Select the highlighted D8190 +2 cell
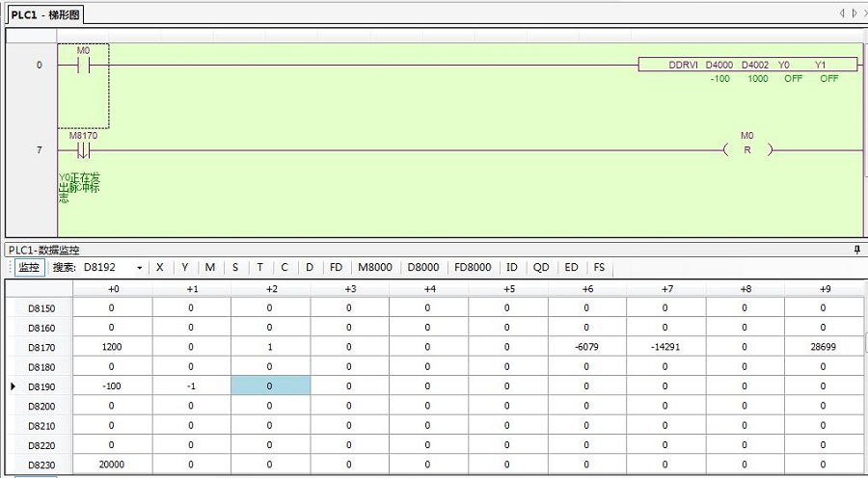Image resolution: width=868 pixels, height=478 pixels. pos(269,386)
